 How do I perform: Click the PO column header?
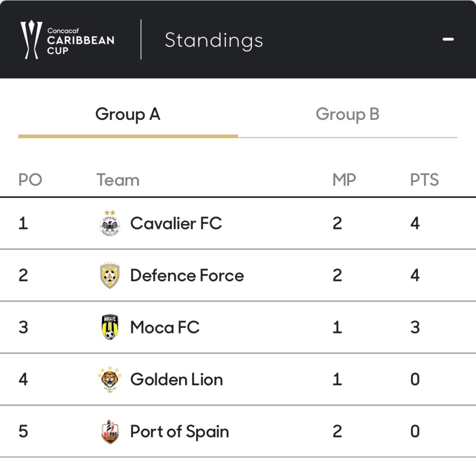(30, 180)
